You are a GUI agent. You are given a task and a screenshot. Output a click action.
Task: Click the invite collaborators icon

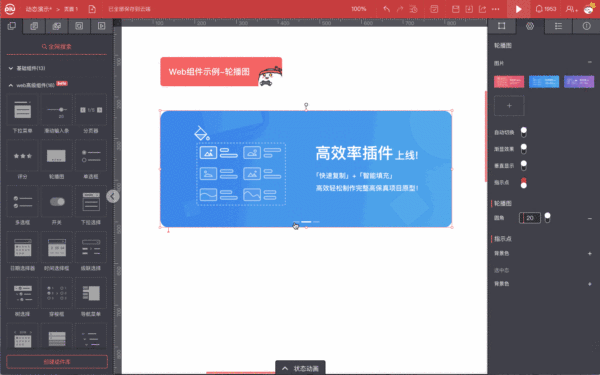pyautogui.click(x=572, y=9)
